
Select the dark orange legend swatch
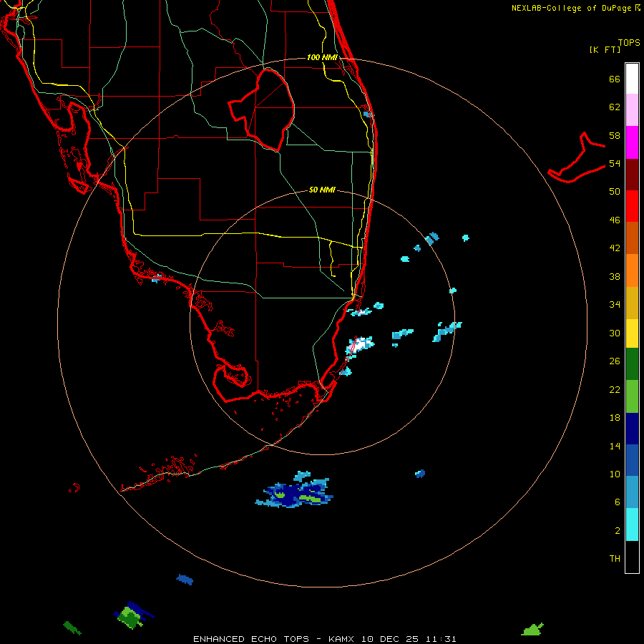point(632,238)
